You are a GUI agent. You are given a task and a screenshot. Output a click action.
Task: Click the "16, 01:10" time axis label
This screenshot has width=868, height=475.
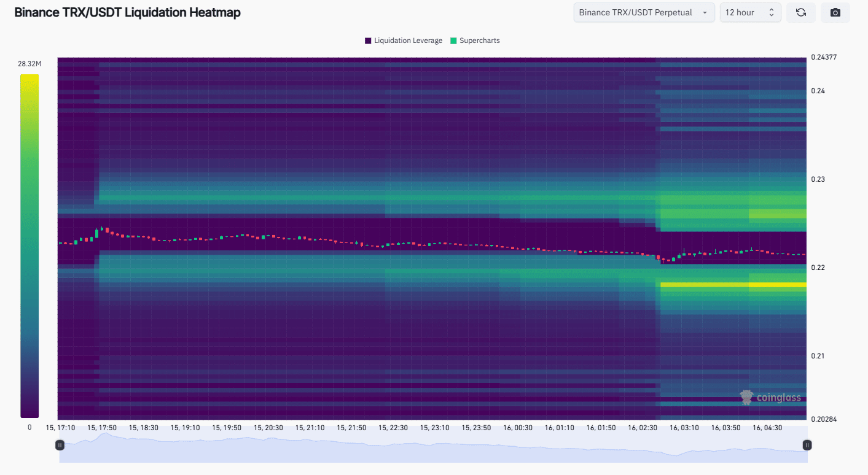coord(560,427)
